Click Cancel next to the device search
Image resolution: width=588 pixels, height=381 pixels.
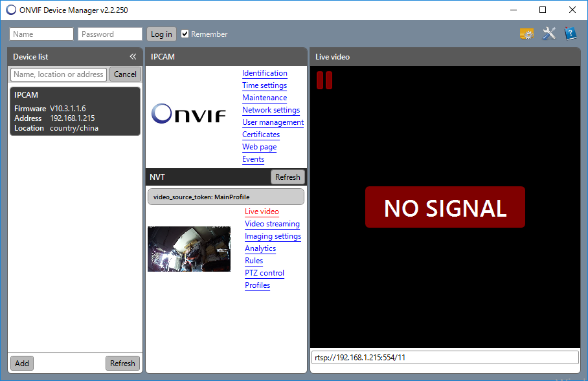pyautogui.click(x=125, y=74)
